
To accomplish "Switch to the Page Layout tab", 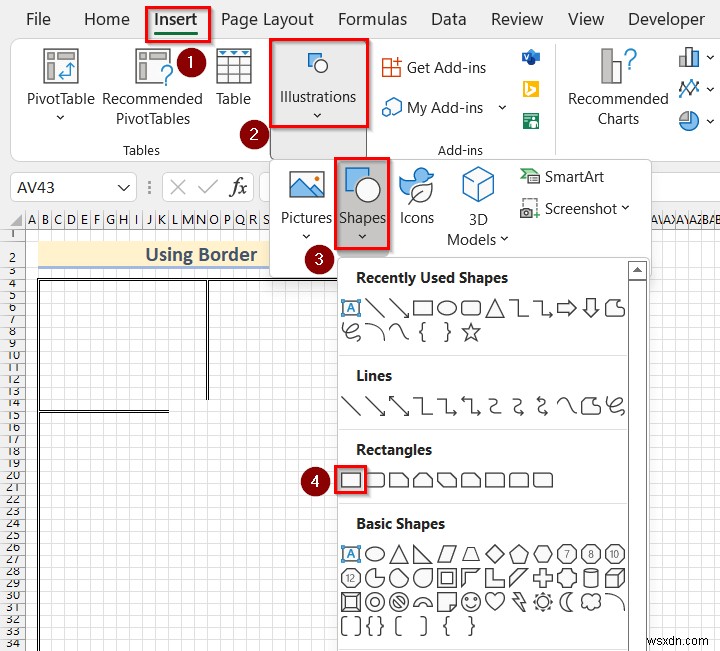I will click(x=267, y=19).
